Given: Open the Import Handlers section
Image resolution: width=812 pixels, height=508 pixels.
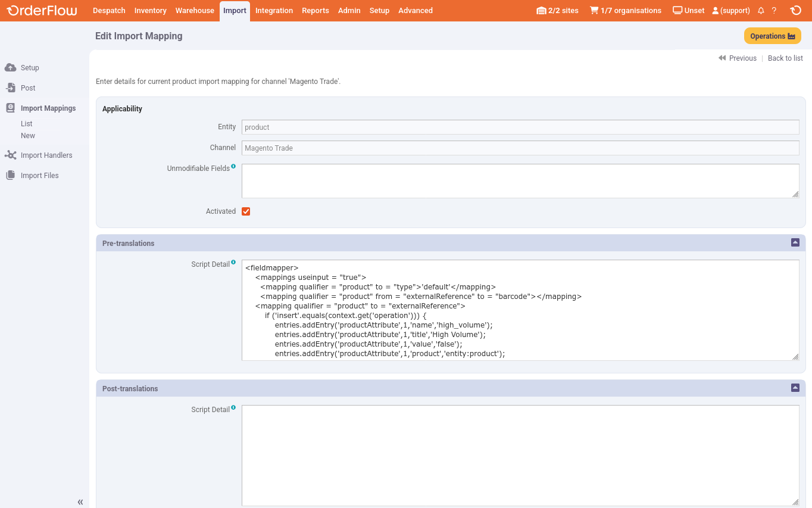Looking at the screenshot, I should pyautogui.click(x=45, y=155).
